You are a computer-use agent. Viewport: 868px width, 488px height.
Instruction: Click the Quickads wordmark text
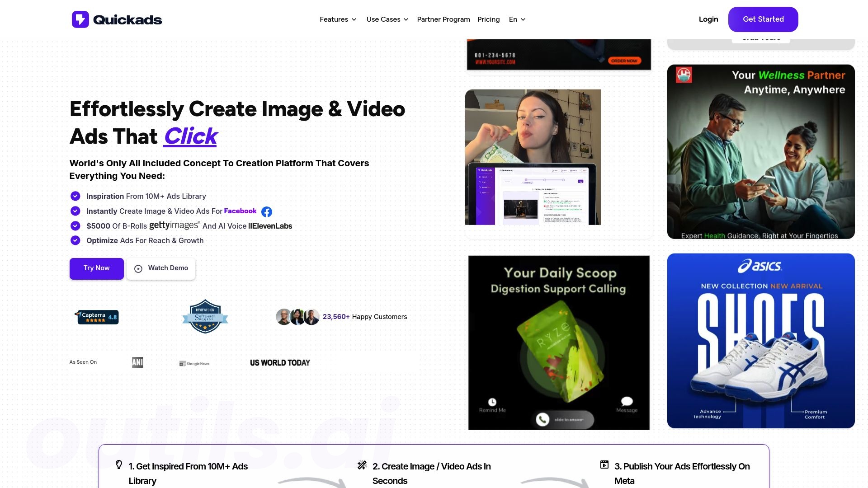click(127, 19)
